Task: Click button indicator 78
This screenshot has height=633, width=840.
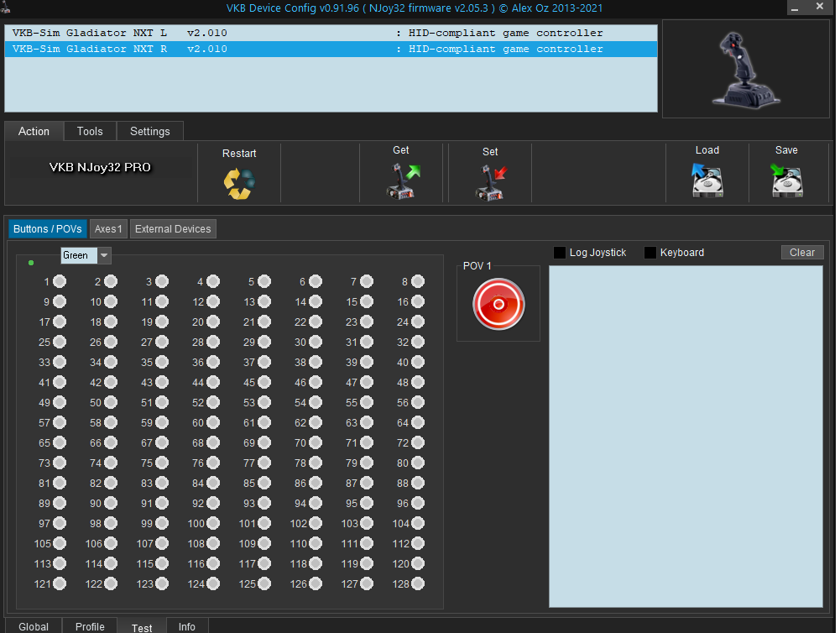Action: point(316,463)
